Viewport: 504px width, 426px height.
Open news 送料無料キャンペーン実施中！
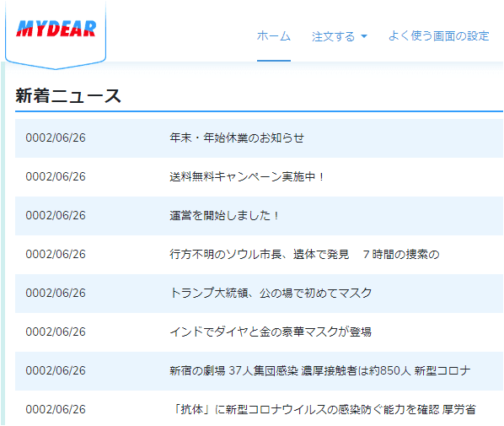(x=247, y=176)
